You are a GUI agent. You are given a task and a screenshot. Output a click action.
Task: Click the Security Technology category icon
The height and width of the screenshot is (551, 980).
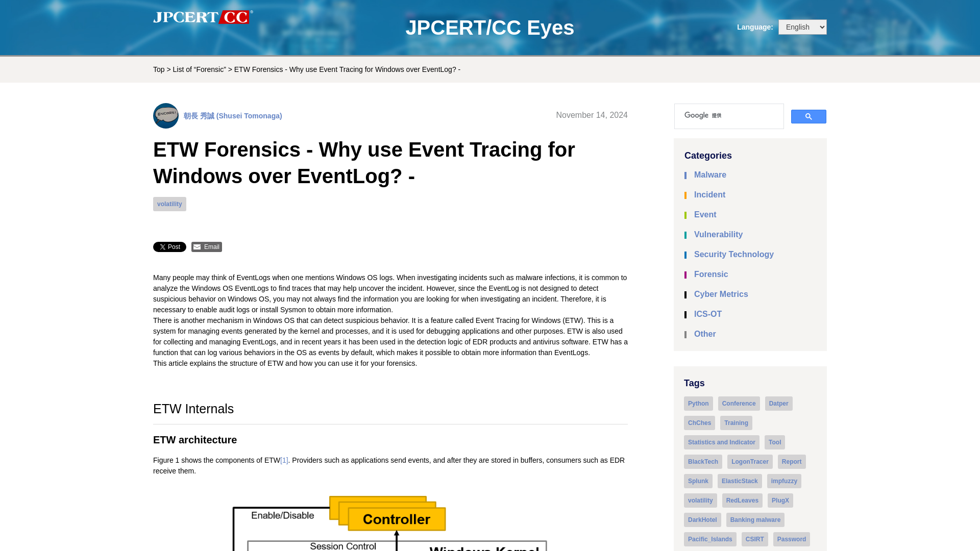tap(686, 255)
